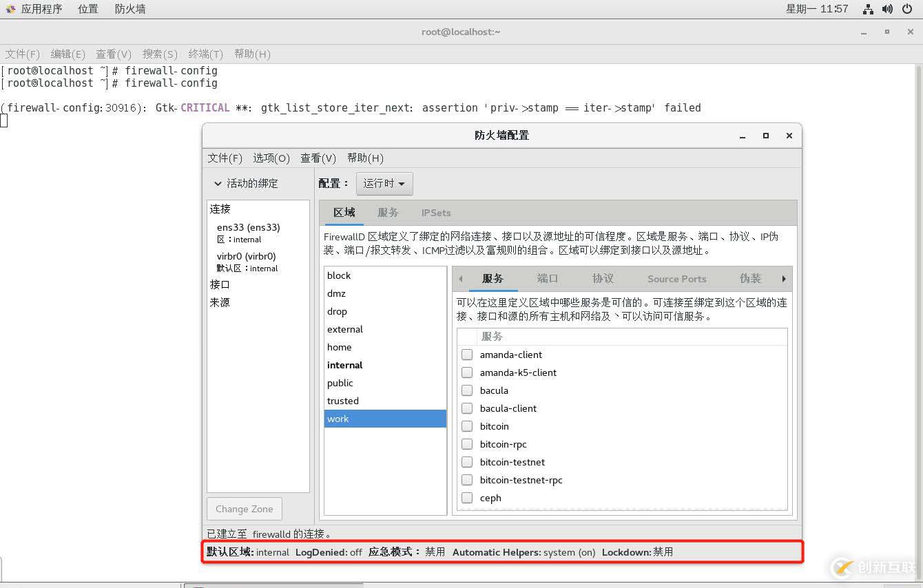Switch to the 区域 tab
923x588 pixels.
pos(344,213)
